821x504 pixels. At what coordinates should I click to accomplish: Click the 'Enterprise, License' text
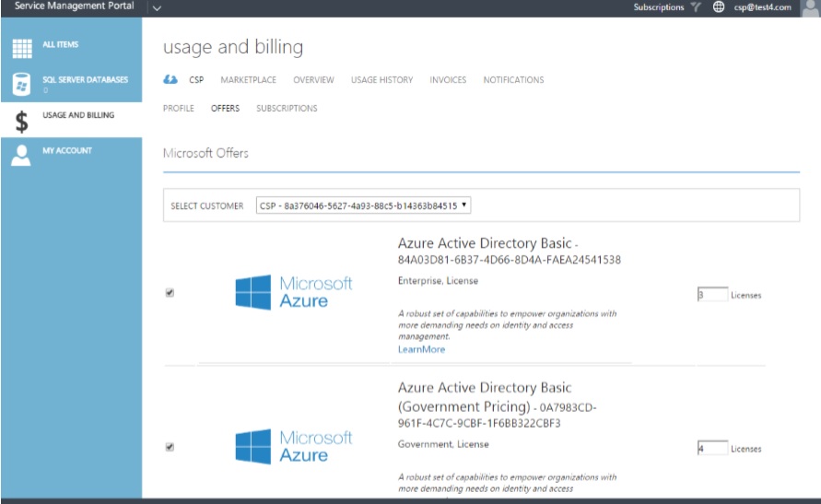click(438, 280)
